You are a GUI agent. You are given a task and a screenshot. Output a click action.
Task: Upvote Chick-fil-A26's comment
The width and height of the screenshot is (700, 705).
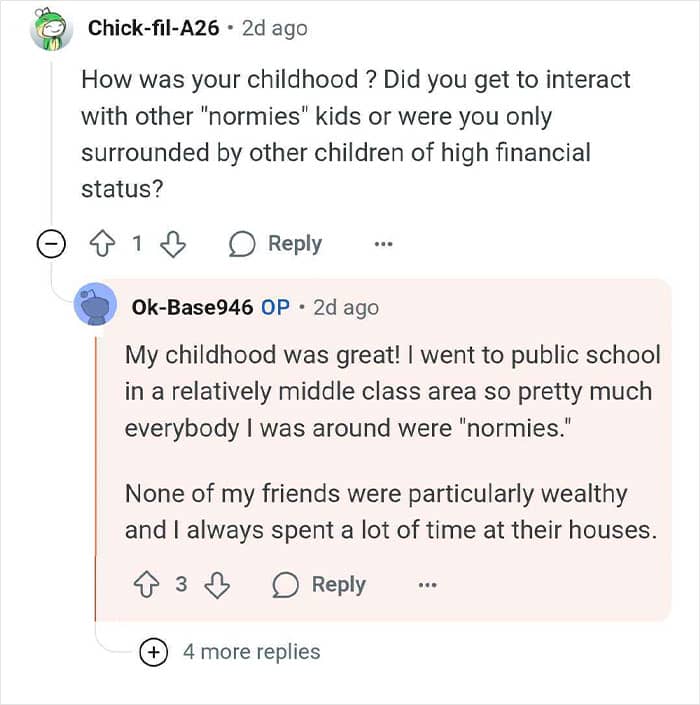pos(103,244)
